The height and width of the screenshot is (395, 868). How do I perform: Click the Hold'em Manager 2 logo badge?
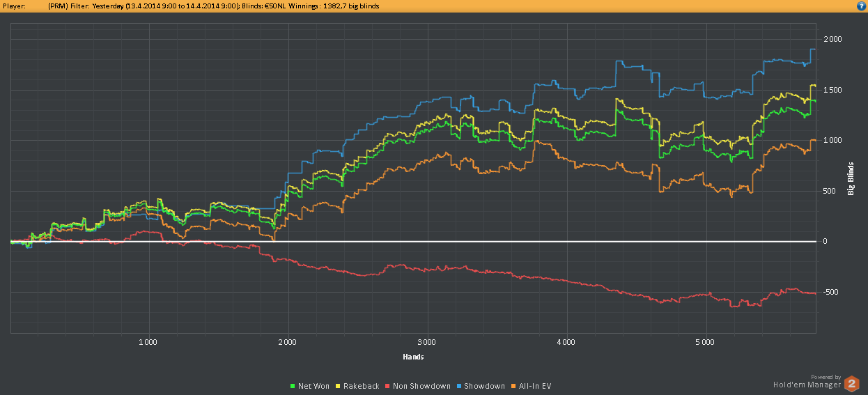(851, 383)
